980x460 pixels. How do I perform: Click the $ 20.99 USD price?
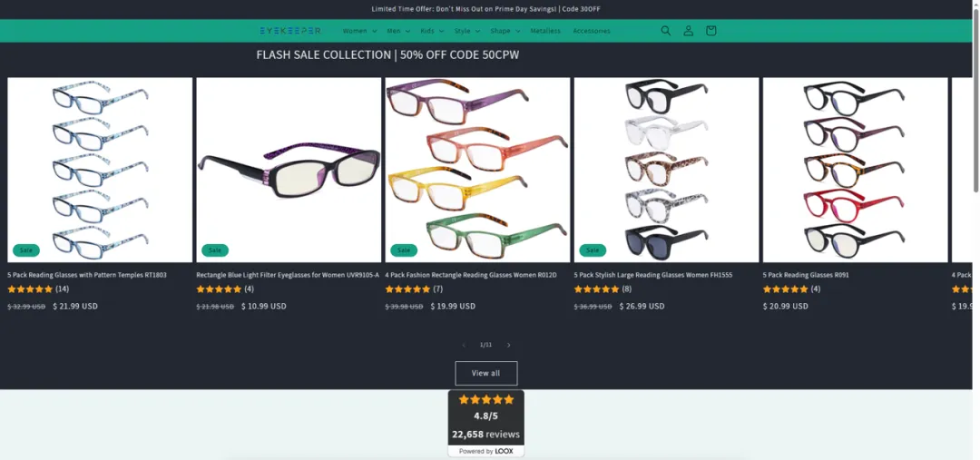785,307
